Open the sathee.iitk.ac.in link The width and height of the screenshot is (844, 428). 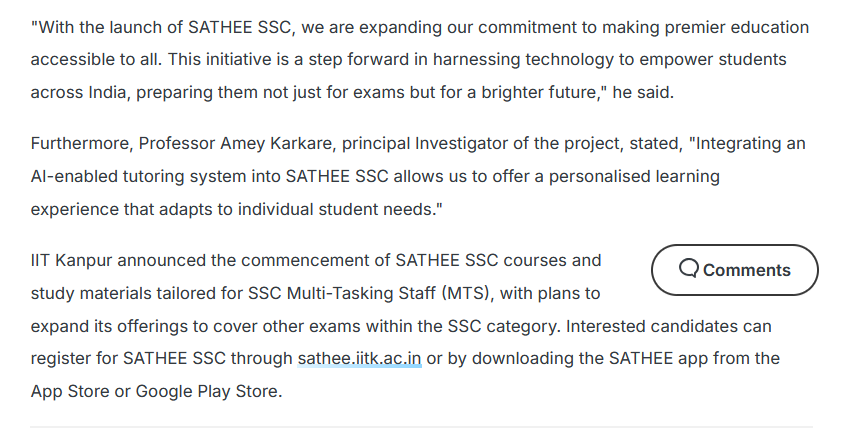click(x=359, y=359)
